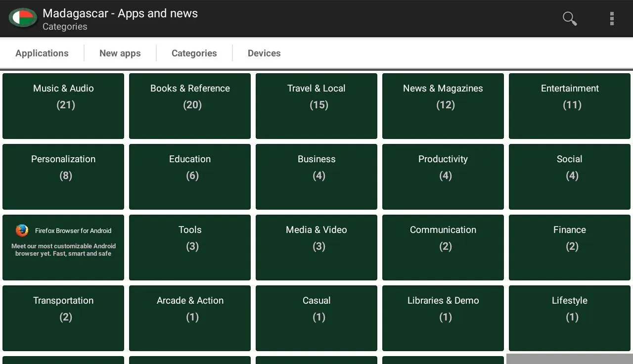Browse the Media & Video category
This screenshot has width=633, height=364.
click(316, 247)
